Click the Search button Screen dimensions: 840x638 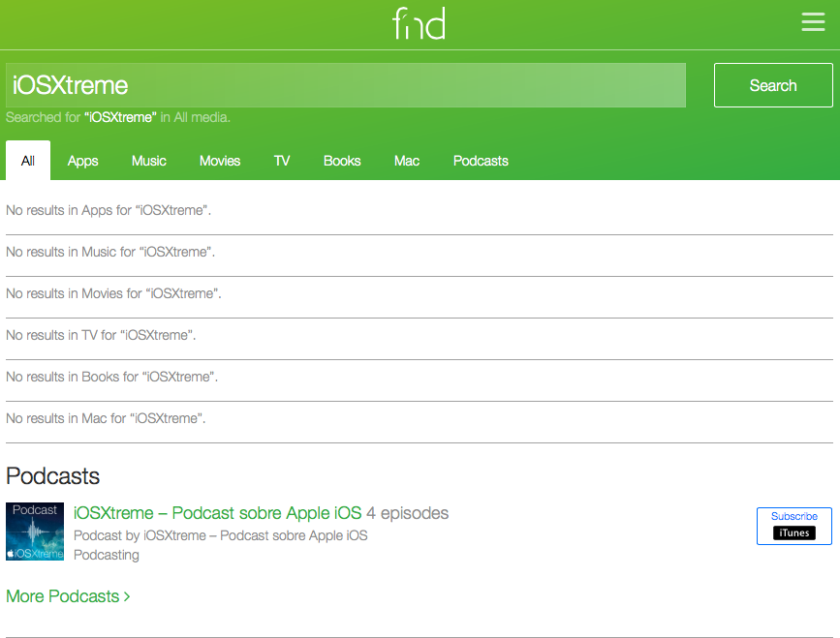773,85
